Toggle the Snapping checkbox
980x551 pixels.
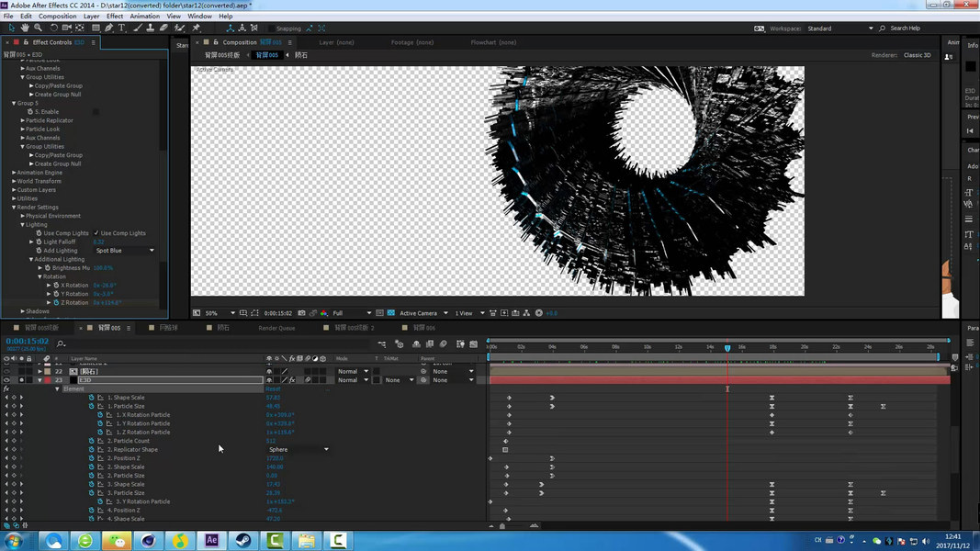[271, 28]
